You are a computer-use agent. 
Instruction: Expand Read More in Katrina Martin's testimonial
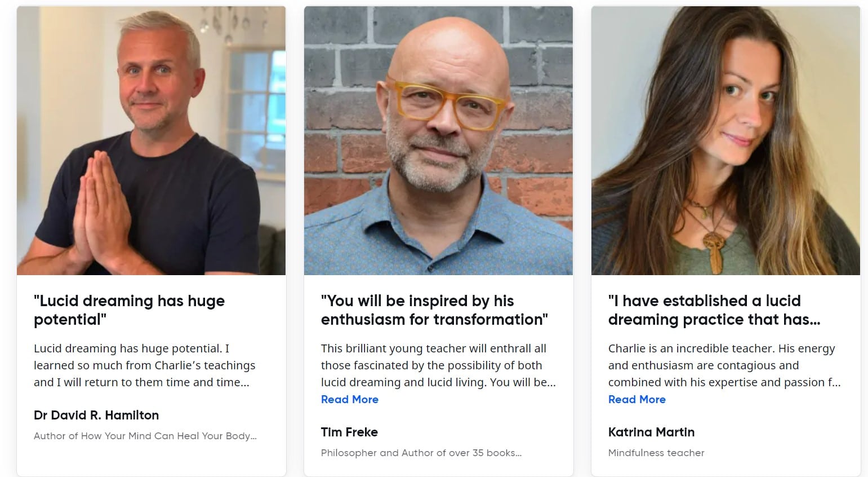(636, 399)
